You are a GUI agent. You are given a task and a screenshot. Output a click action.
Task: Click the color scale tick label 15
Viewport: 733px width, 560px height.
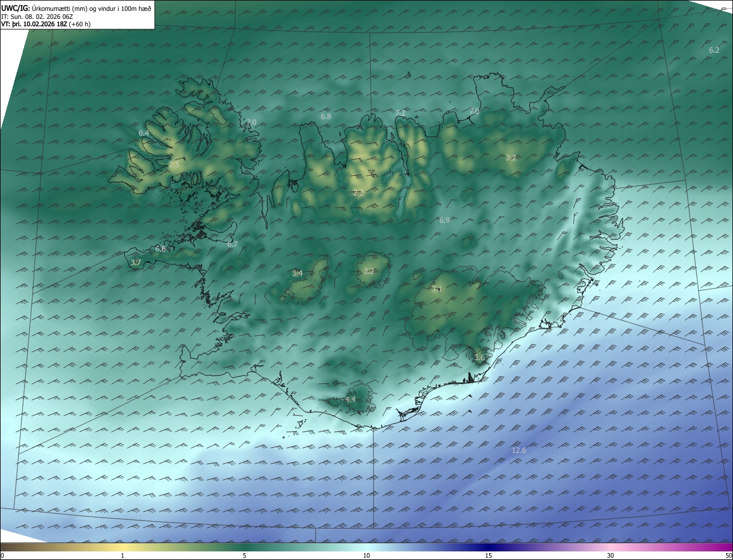click(x=488, y=556)
